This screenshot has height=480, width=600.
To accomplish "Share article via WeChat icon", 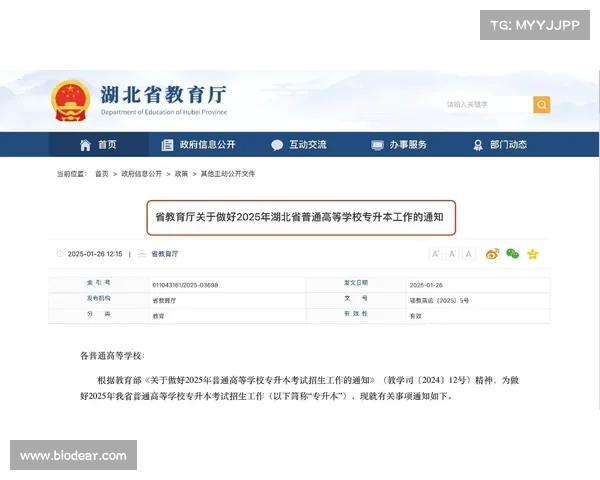I will pos(512,254).
